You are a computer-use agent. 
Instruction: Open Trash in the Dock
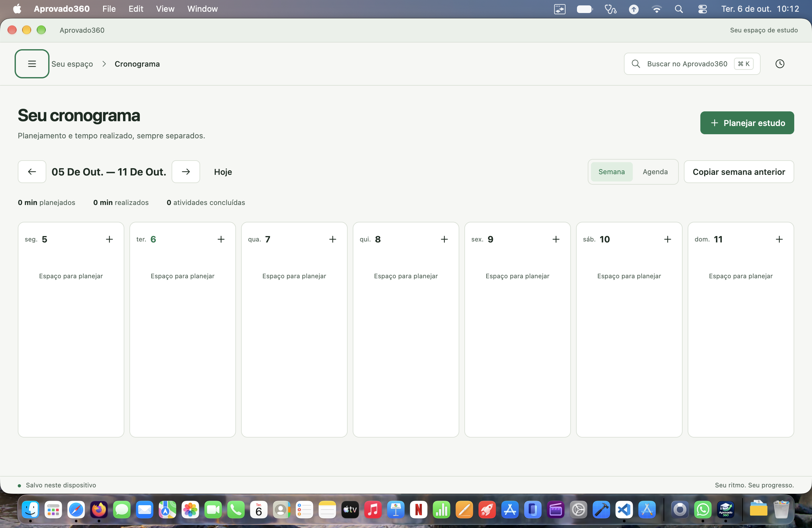[x=781, y=510]
